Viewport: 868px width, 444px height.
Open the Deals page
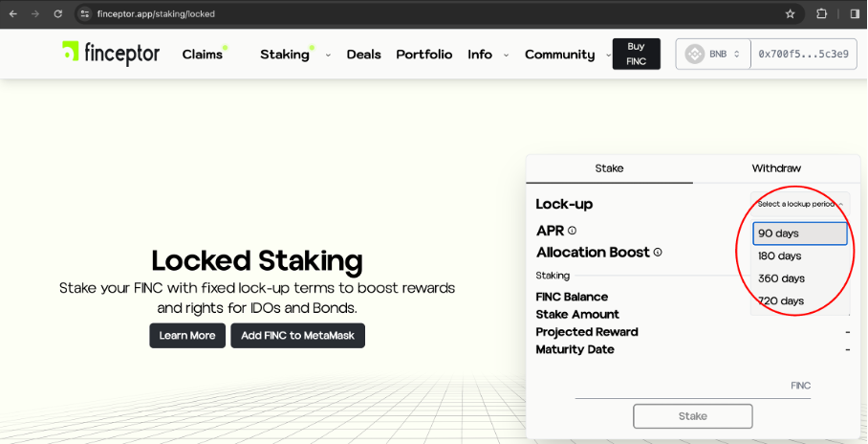point(363,55)
